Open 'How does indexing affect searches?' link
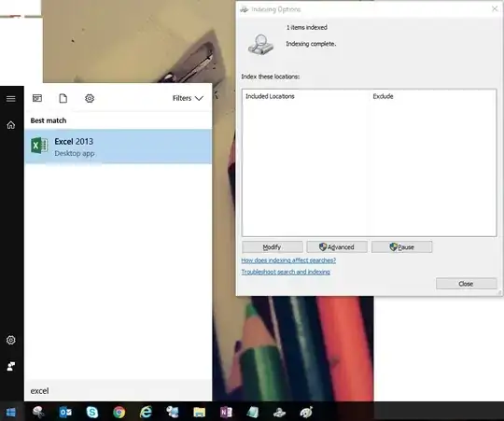 click(288, 260)
